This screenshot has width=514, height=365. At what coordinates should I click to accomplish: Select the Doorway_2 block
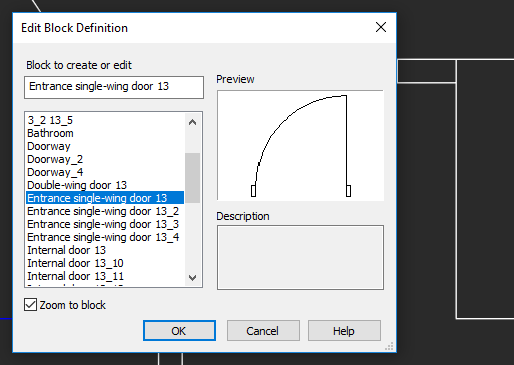(x=105, y=159)
